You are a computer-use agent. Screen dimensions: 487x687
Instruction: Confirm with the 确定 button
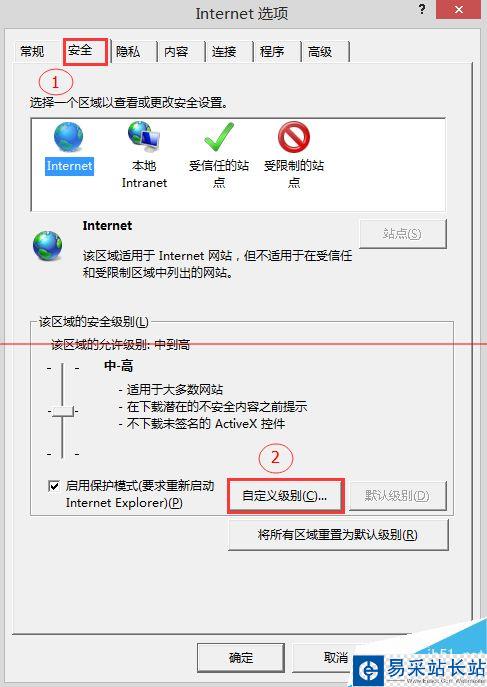coord(241,657)
